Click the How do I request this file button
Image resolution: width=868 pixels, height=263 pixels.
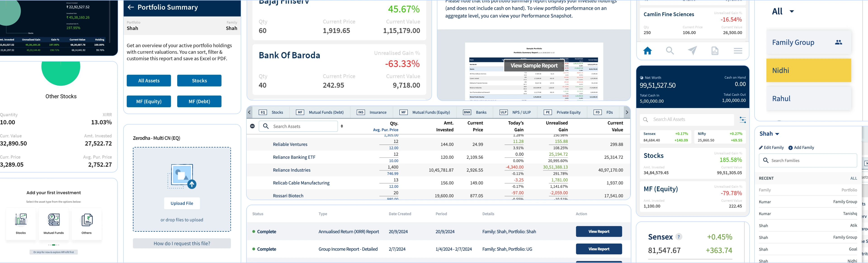pos(182,244)
